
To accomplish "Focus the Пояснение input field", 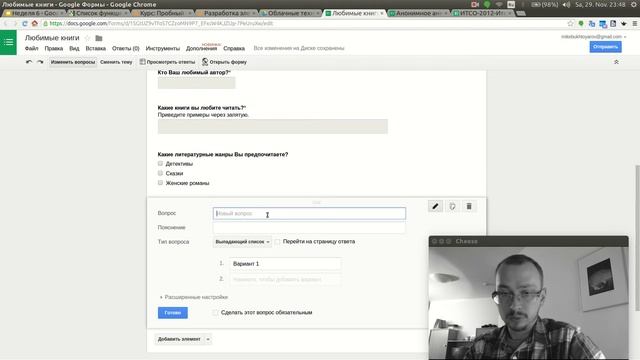I will click(309, 228).
